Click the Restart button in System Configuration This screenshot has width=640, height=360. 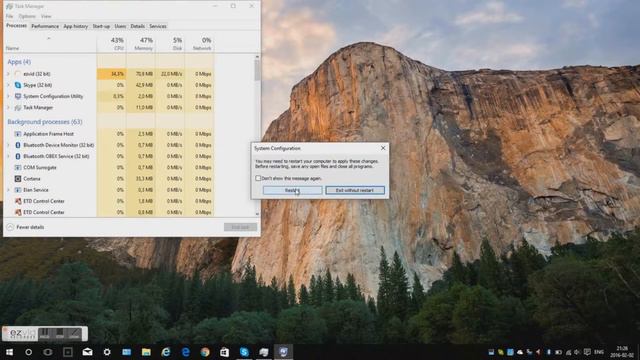pos(292,190)
